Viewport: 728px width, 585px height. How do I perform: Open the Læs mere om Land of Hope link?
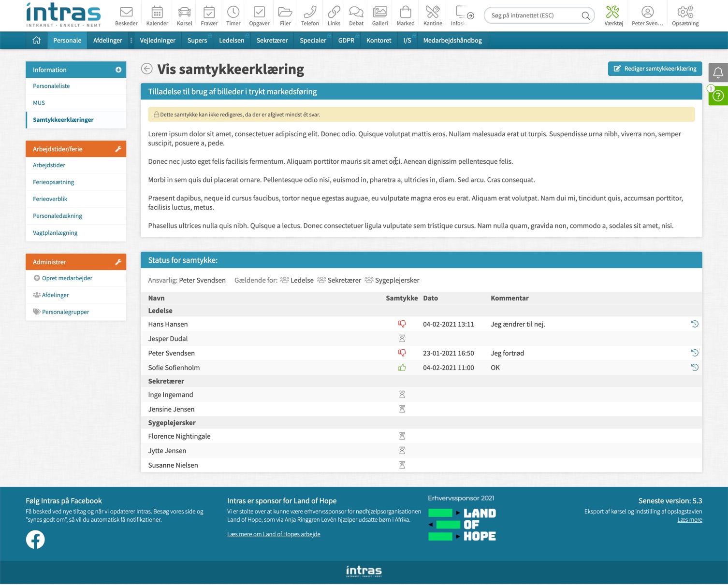(x=274, y=534)
